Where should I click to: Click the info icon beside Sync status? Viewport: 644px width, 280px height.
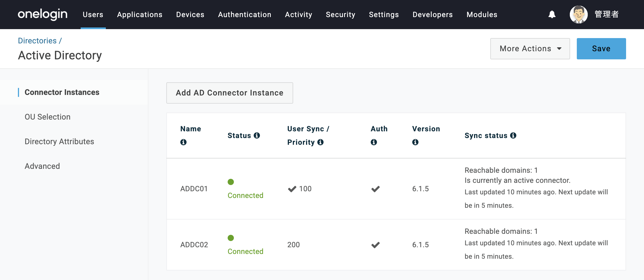[x=513, y=136]
